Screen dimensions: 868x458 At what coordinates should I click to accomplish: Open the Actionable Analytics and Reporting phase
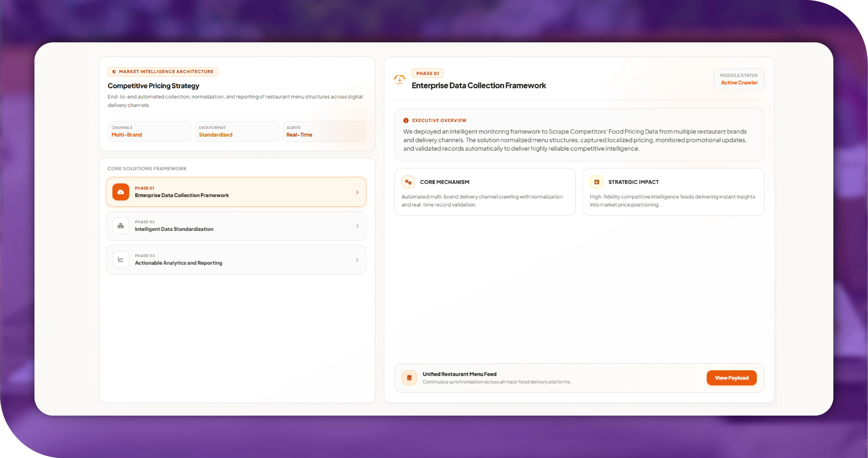coord(236,259)
